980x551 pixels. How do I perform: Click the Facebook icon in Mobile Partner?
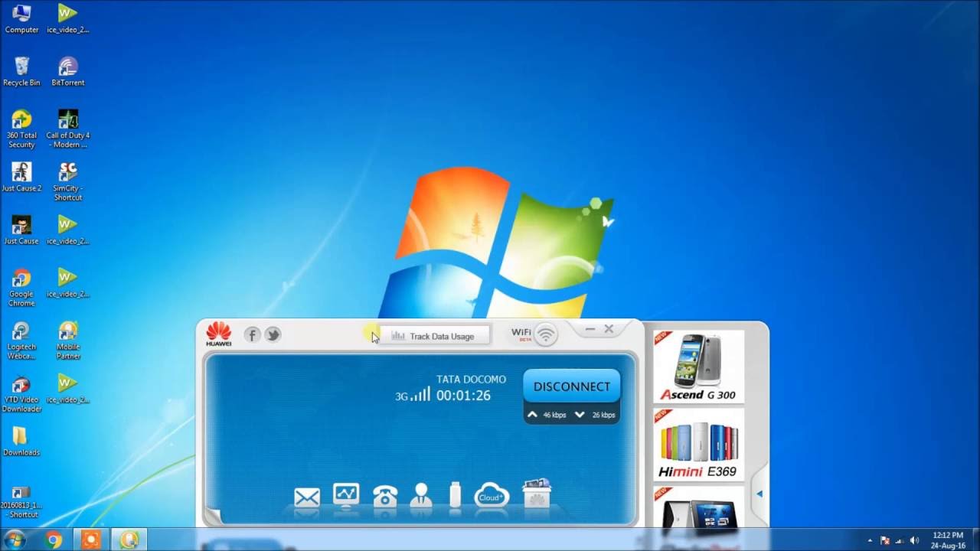tap(252, 334)
